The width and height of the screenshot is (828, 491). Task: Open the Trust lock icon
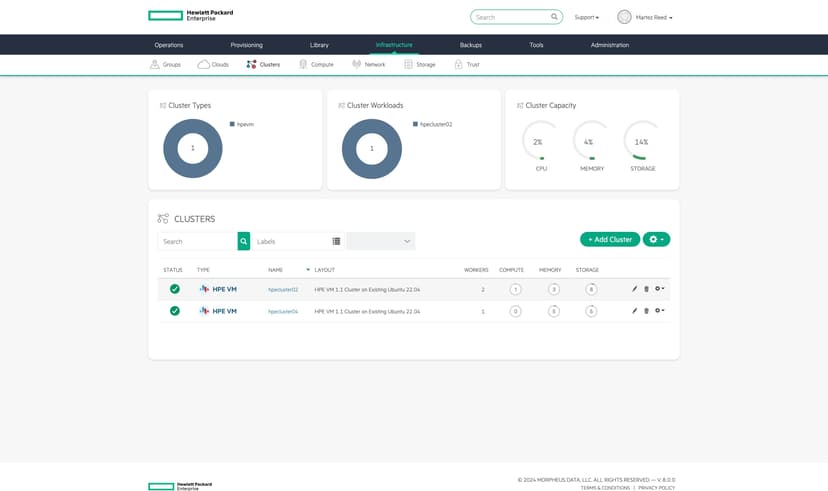(x=458, y=64)
